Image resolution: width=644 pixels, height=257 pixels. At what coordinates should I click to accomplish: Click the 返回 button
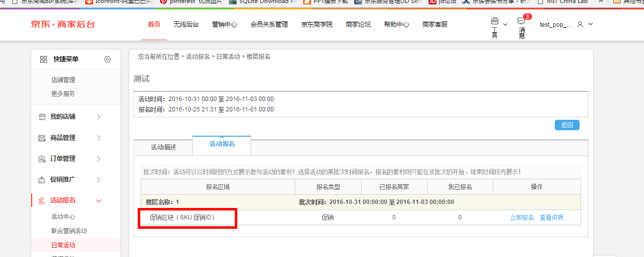(x=567, y=125)
